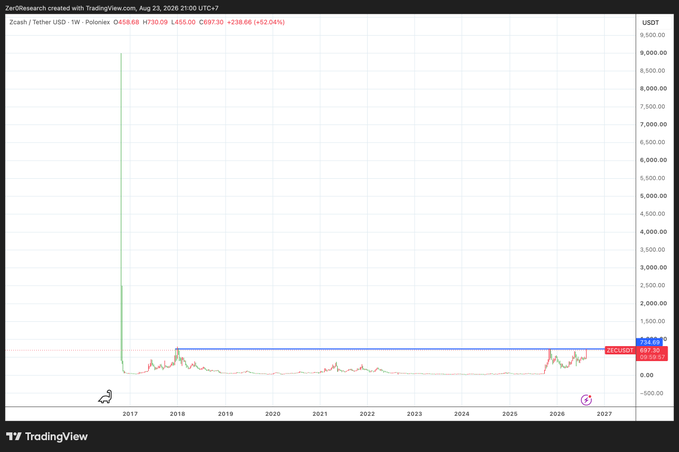Click the 2023 time axis label
Screen dimensions: 679x452
(x=414, y=414)
